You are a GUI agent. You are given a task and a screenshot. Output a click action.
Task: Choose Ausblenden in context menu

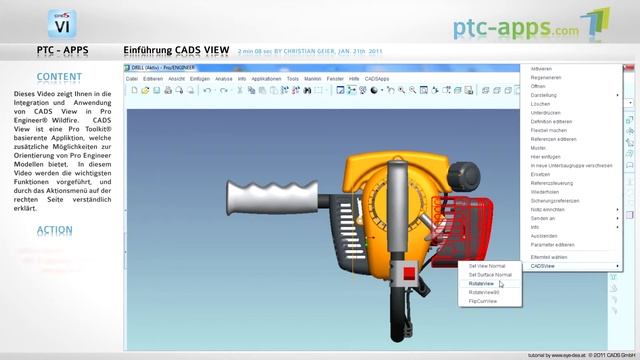tap(544, 236)
